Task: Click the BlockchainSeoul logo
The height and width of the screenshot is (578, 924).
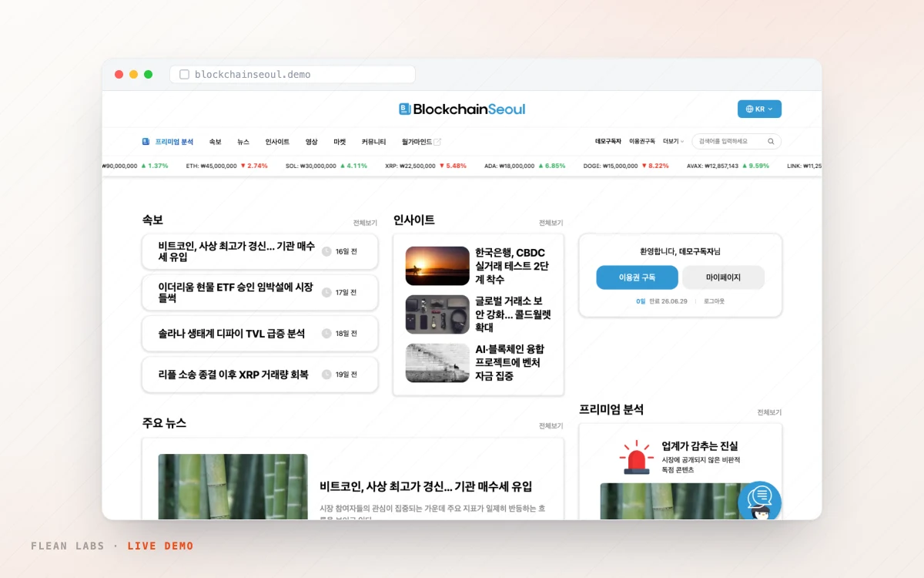Action: pos(462,109)
